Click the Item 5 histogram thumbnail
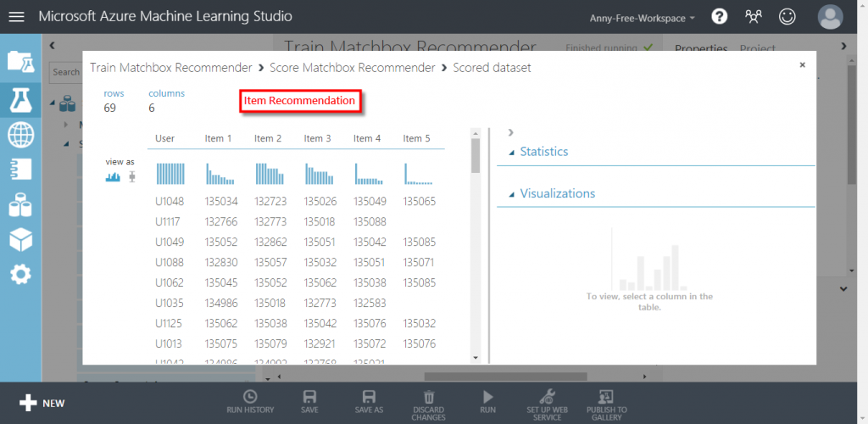Screen dimensions: 868x424 point(418,173)
